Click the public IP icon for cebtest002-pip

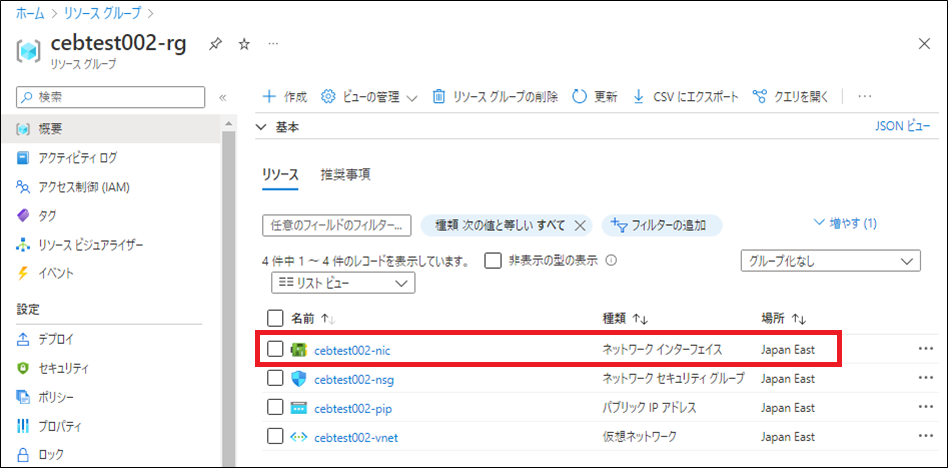(x=299, y=408)
